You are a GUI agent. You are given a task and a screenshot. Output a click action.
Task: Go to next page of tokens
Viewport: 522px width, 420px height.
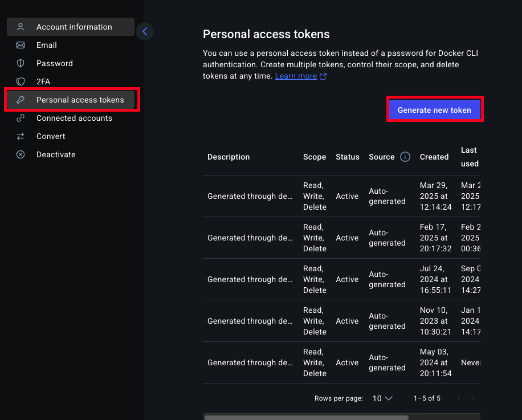pos(472,398)
